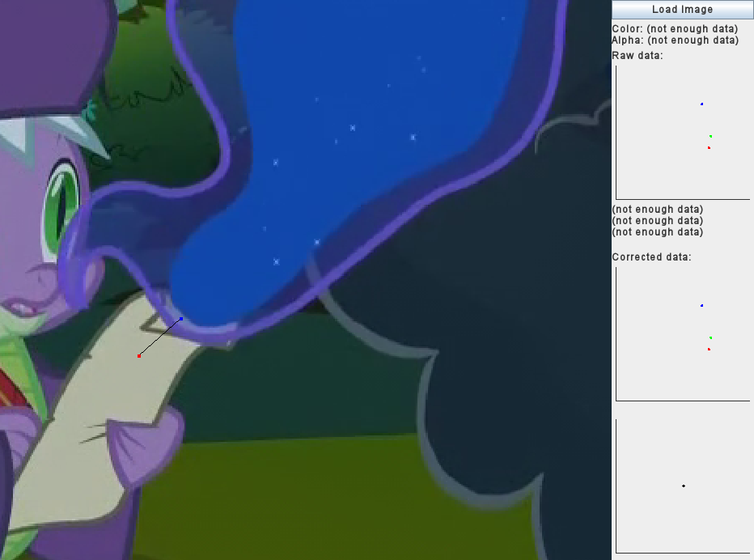Click the "Color: (not enough data)" readout
Image resolution: width=754 pixels, height=560 pixels.
tap(675, 29)
